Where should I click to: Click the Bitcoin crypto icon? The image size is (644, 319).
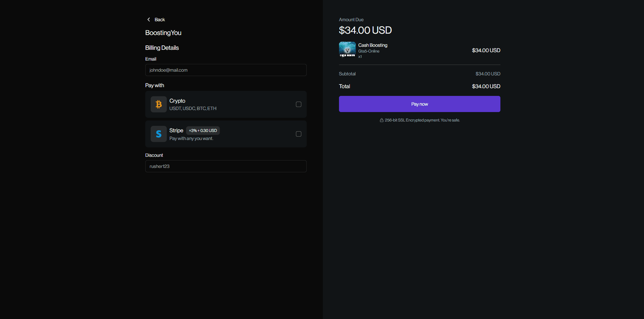coord(159,104)
